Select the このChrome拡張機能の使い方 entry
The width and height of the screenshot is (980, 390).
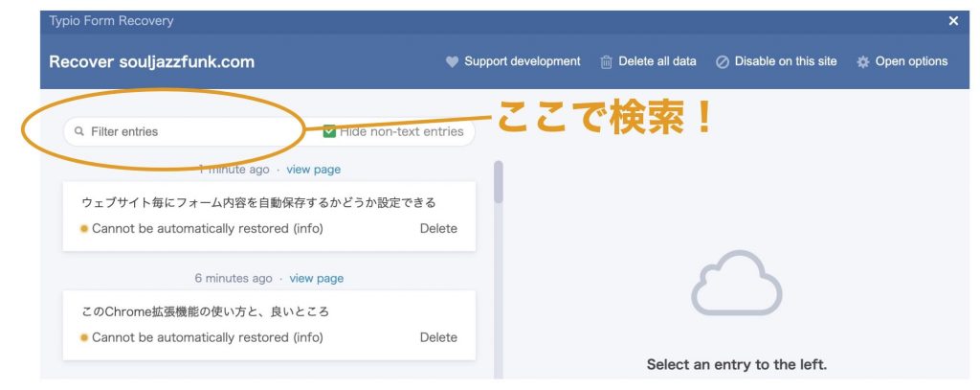click(206, 312)
